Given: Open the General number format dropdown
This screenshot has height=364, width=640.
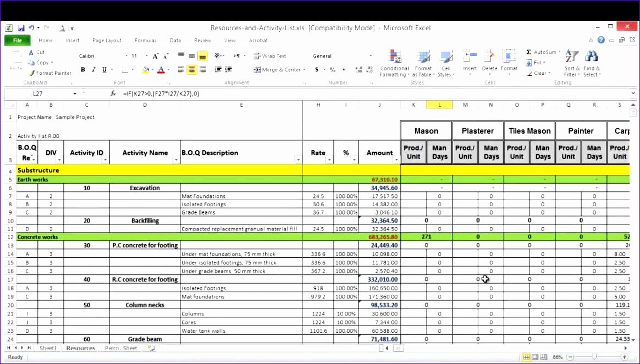Looking at the screenshot, I should [x=371, y=56].
